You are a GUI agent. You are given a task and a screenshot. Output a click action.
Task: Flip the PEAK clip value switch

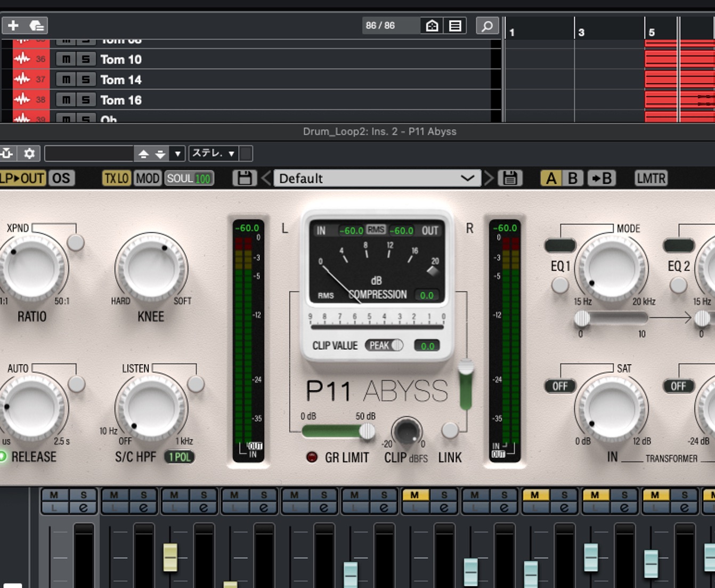tap(384, 345)
